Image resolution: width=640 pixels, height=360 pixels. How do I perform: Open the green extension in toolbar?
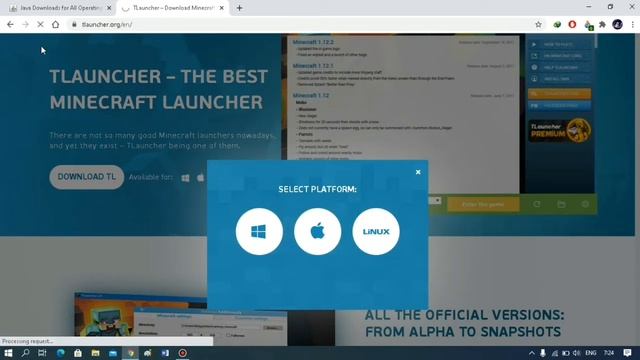click(557, 24)
